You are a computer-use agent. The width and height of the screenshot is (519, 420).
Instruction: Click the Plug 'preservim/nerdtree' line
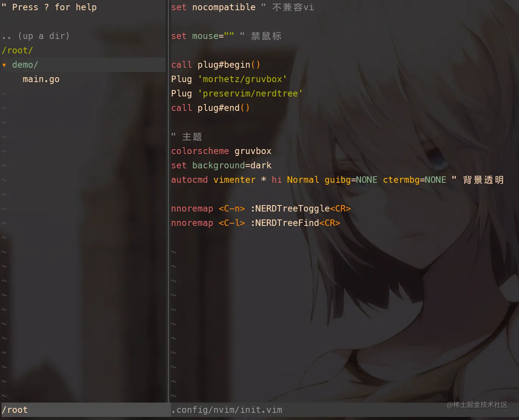(237, 93)
